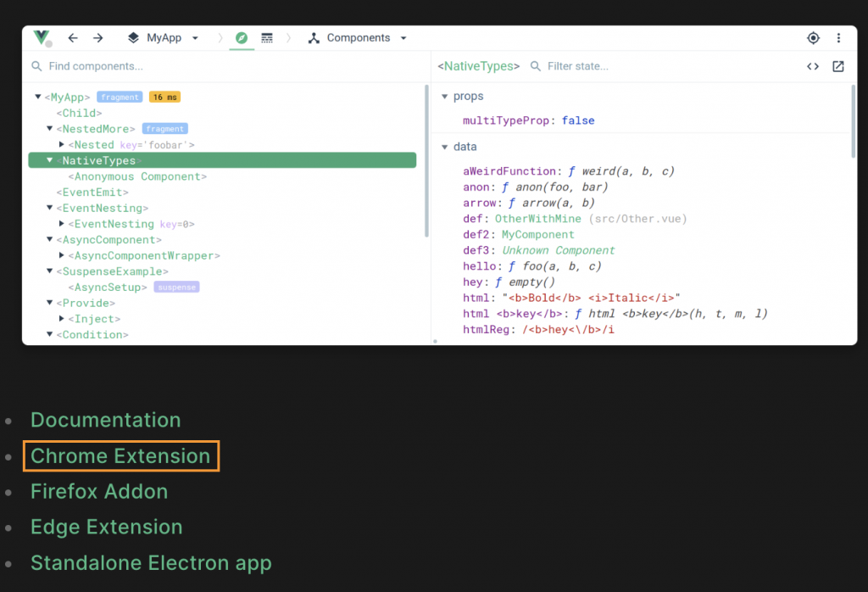Collapse the props section
This screenshot has height=592, width=868.
click(444, 97)
